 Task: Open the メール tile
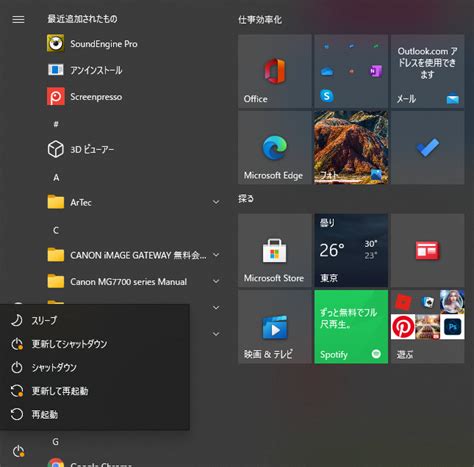pos(427,71)
